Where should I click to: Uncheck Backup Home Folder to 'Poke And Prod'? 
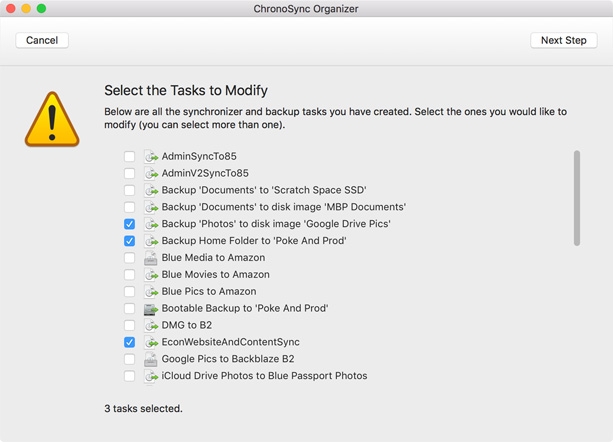[x=129, y=241]
